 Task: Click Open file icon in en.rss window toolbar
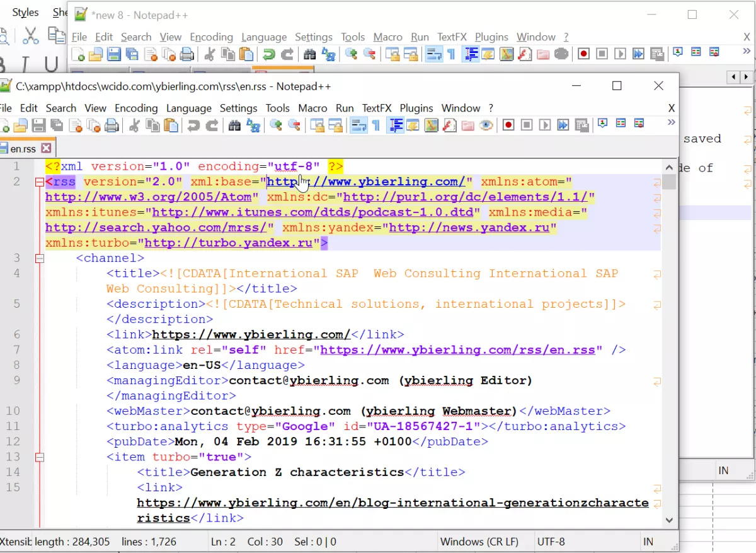21,125
